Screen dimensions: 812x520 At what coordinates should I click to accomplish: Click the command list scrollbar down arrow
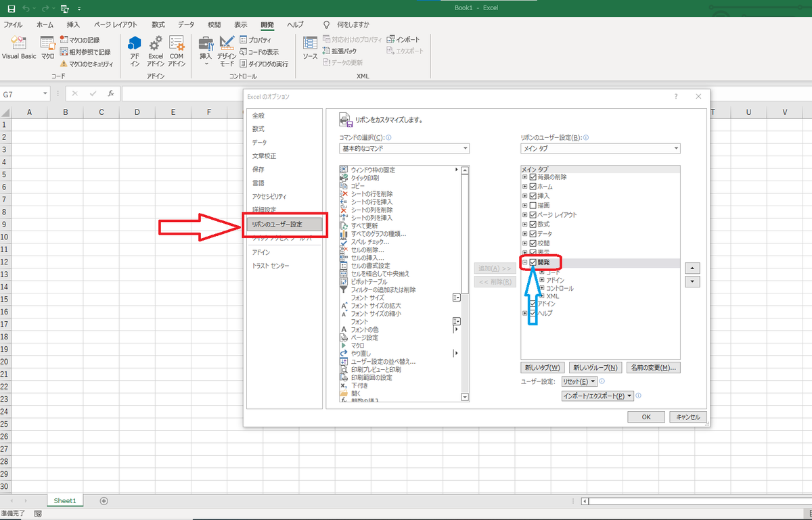pyautogui.click(x=465, y=397)
